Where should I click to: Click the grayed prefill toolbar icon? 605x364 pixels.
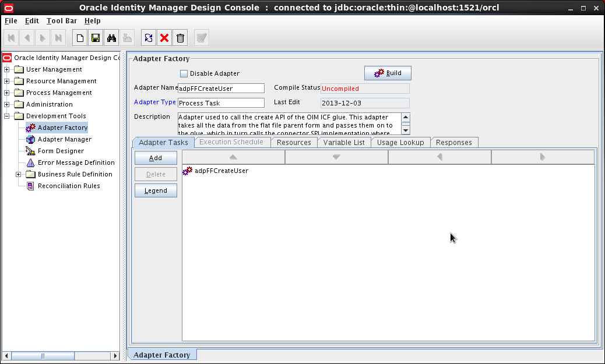(127, 38)
